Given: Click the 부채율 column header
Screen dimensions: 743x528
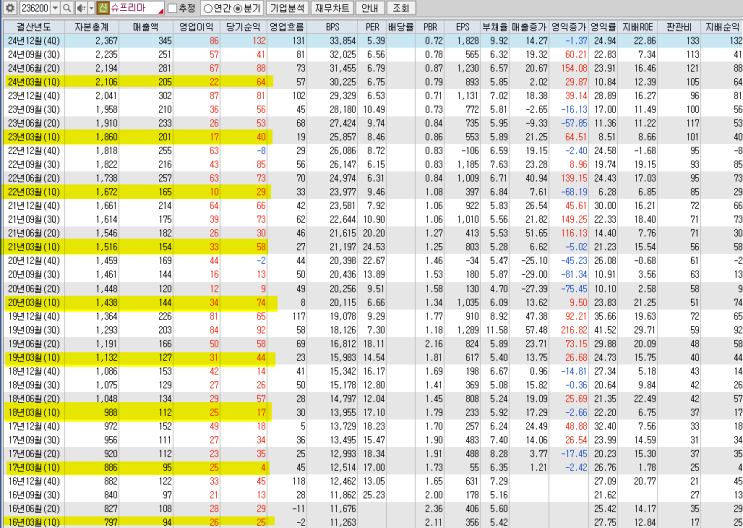Looking at the screenshot, I should pyautogui.click(x=495, y=27).
